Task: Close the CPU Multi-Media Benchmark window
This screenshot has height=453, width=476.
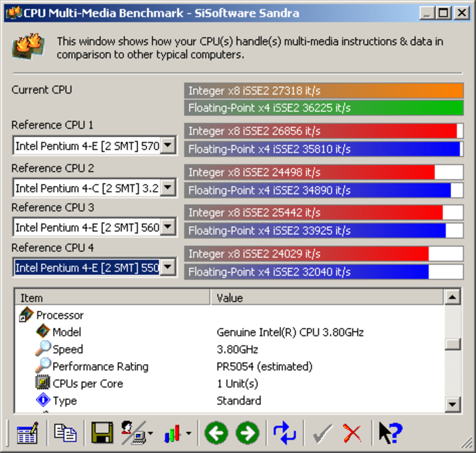Action: click(462, 13)
